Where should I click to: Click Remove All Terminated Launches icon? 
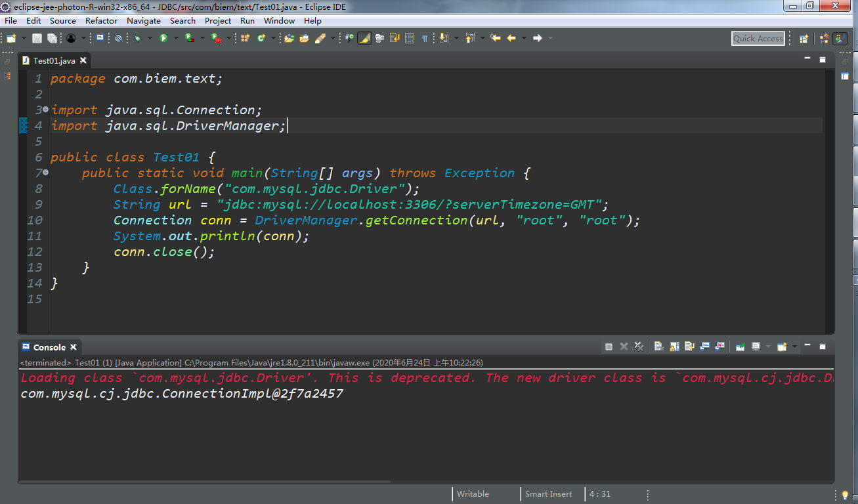click(639, 346)
